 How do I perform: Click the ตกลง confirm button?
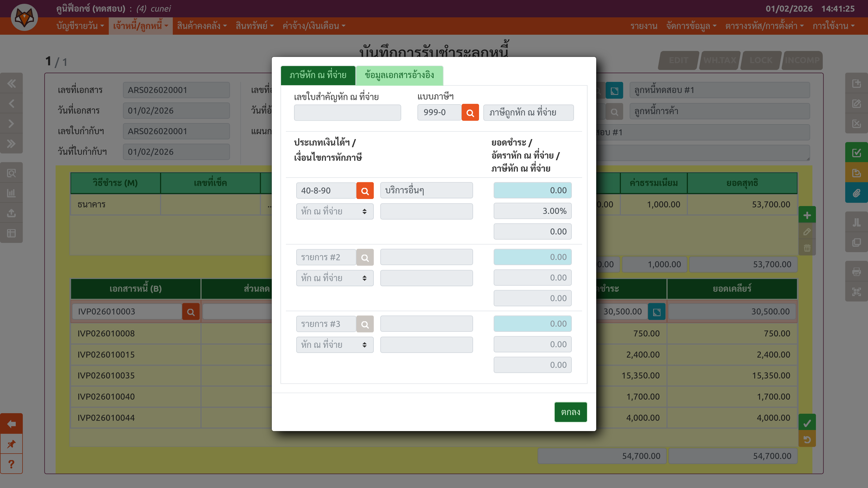570,412
